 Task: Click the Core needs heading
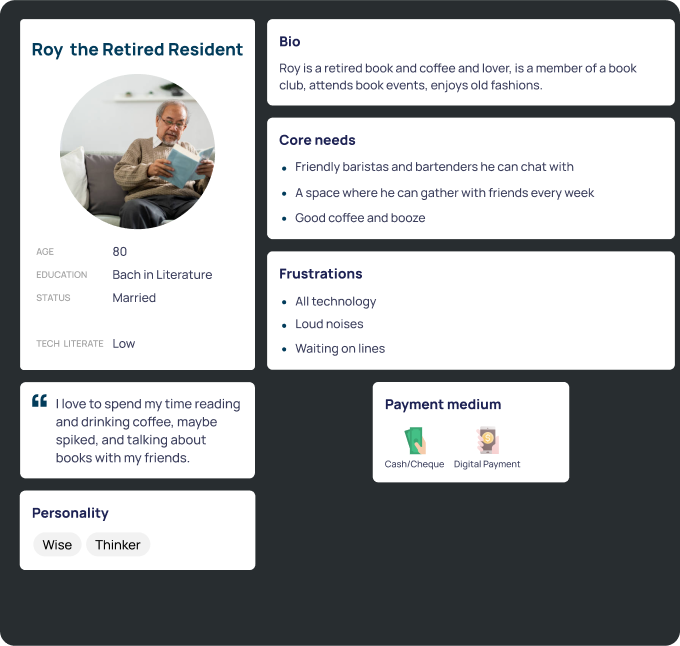(x=317, y=140)
